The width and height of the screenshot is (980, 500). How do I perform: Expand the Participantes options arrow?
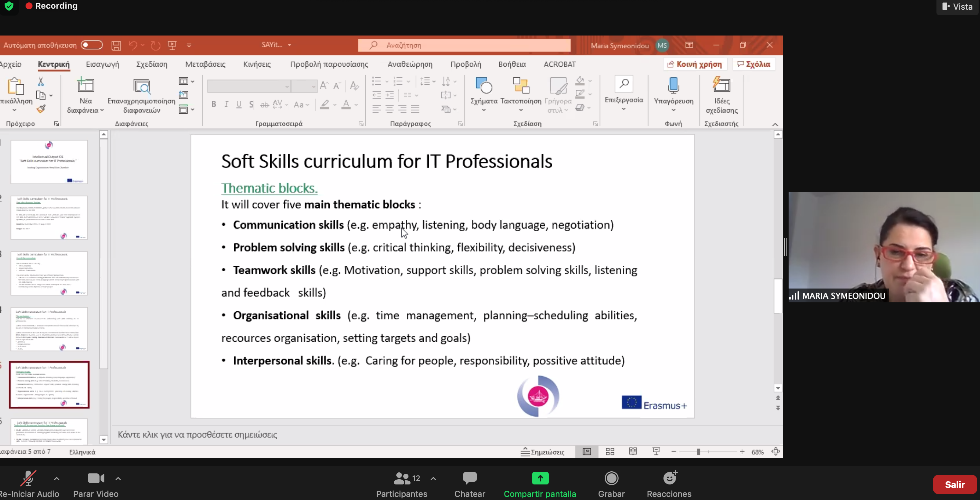point(433,479)
